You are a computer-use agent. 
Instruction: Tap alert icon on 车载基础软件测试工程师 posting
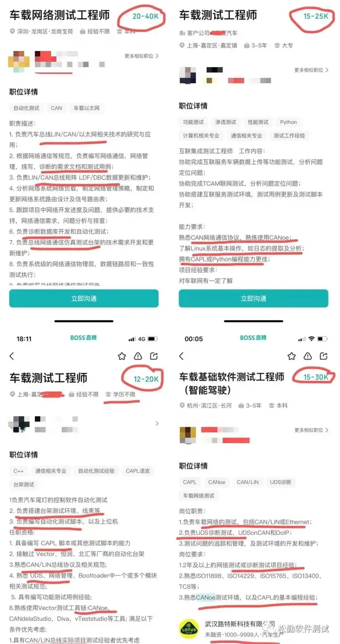coord(307,356)
